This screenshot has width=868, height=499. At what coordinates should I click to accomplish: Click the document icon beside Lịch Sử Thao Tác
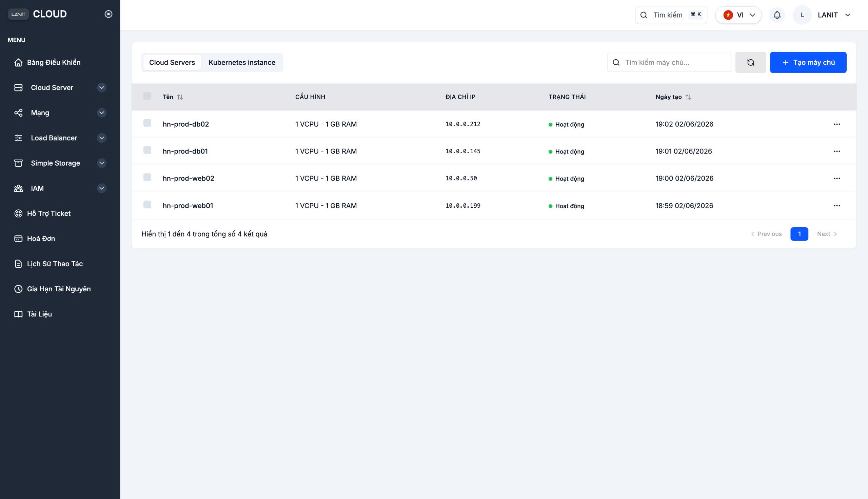(x=18, y=264)
